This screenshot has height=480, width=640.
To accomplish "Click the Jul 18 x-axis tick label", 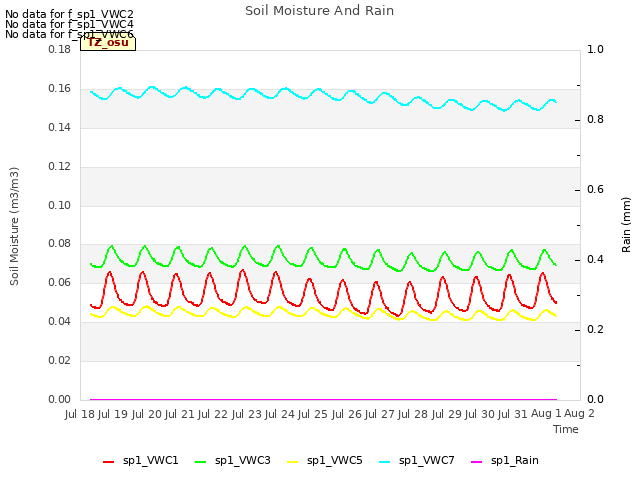I will (80, 414).
